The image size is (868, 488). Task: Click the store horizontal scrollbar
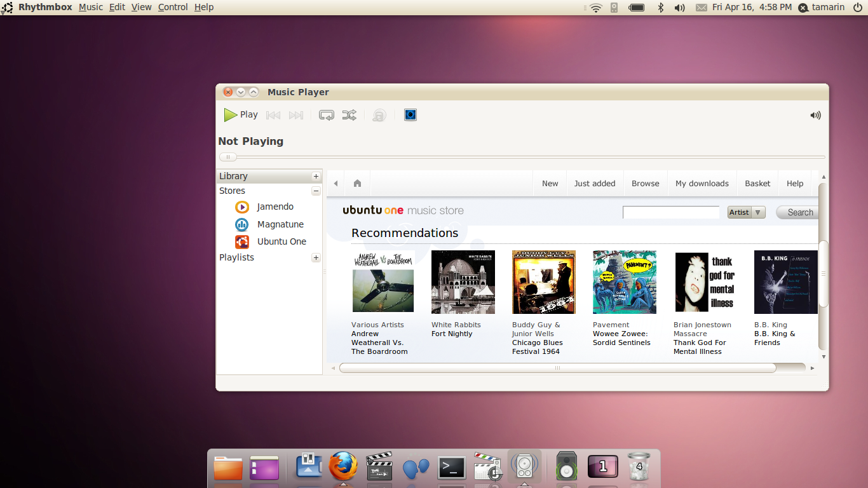(x=557, y=368)
